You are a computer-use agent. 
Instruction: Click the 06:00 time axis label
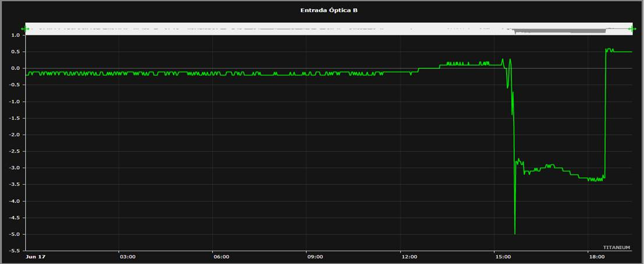coord(221,257)
